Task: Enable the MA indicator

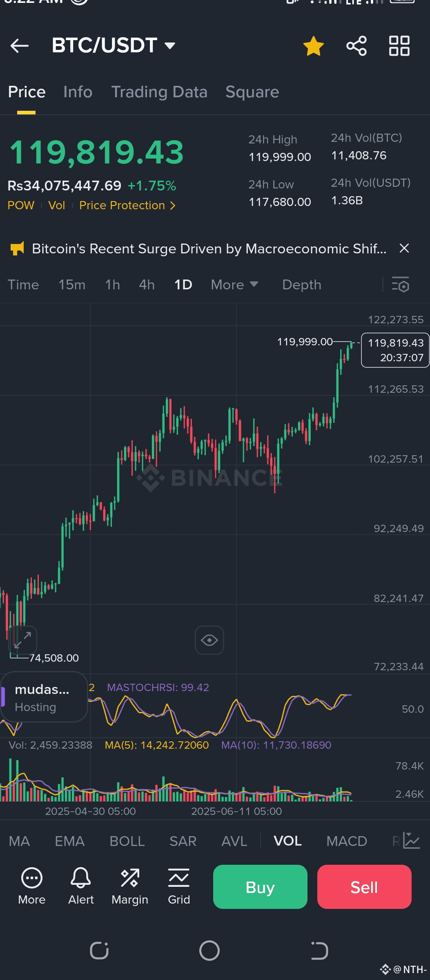Action: [19, 841]
